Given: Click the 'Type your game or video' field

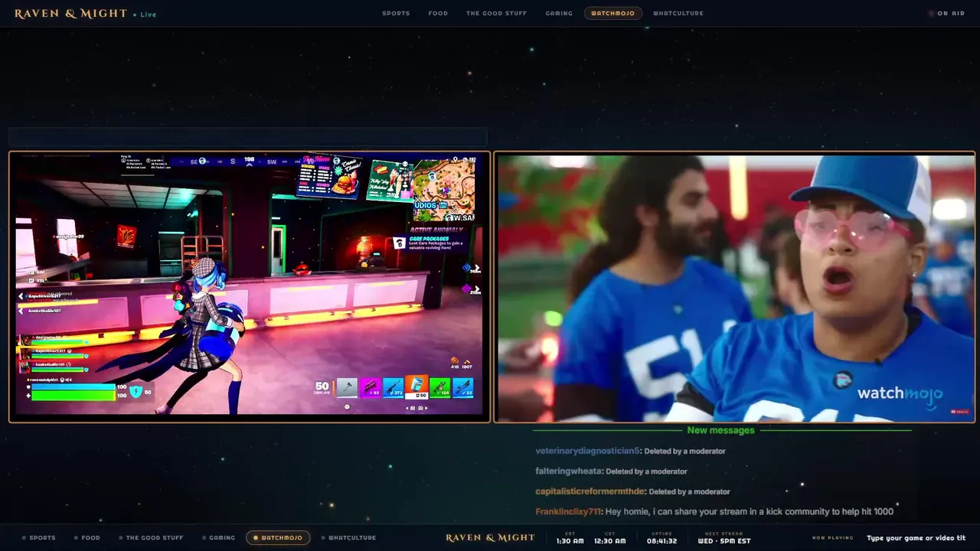Looking at the screenshot, I should click(916, 538).
